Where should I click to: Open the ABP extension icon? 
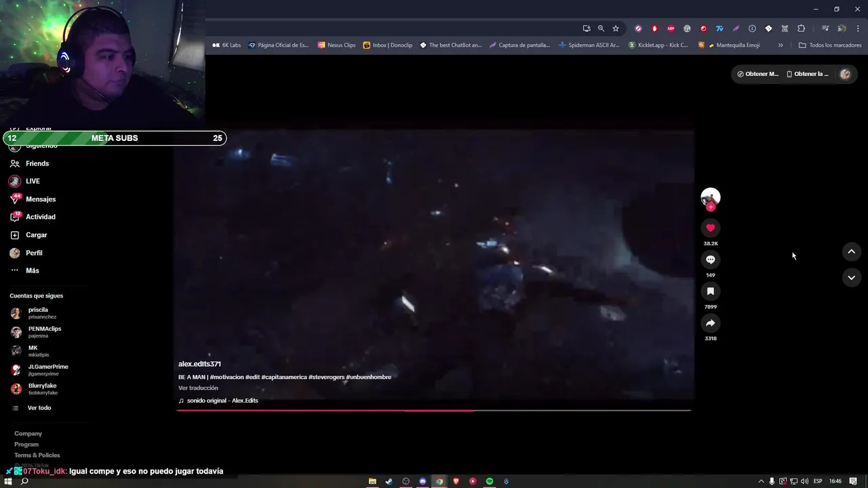tap(671, 28)
